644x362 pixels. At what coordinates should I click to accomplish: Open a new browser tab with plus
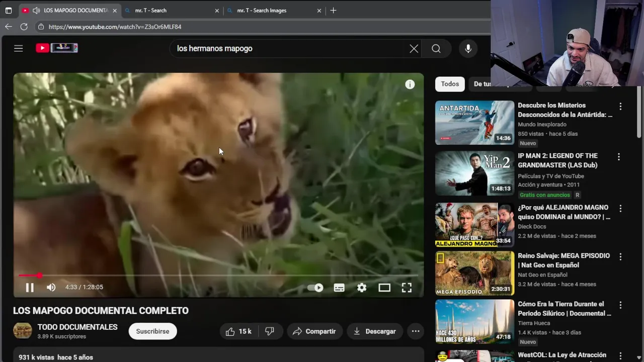pos(333,10)
